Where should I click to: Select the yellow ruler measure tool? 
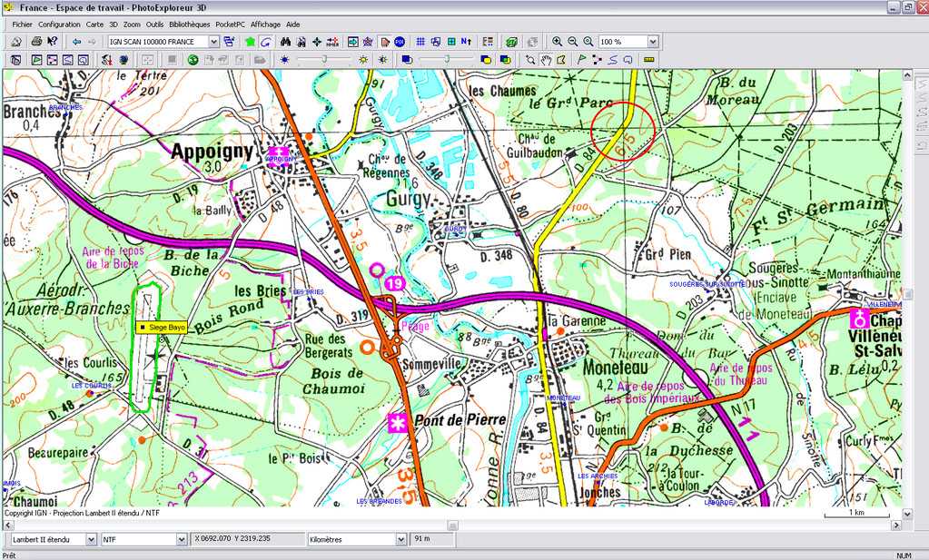(x=648, y=59)
